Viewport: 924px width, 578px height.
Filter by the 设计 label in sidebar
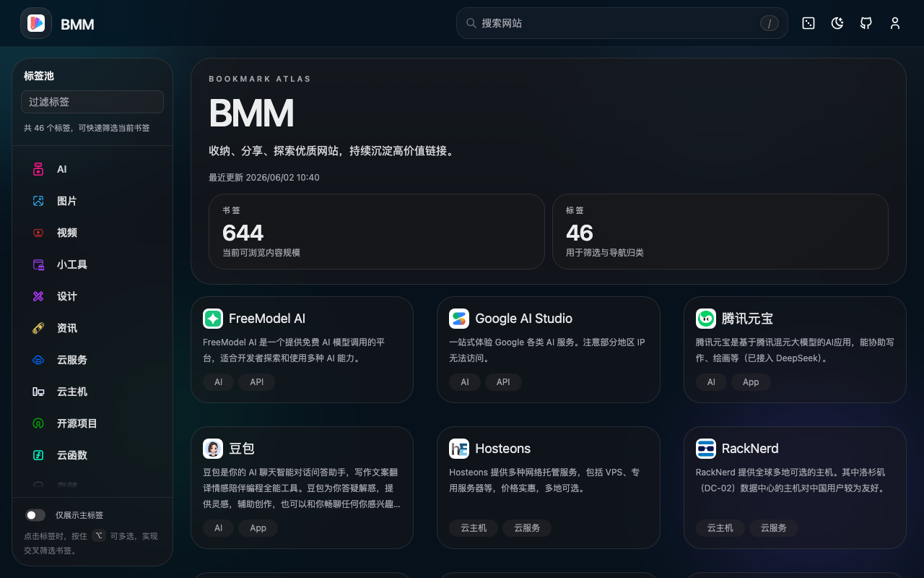click(67, 296)
